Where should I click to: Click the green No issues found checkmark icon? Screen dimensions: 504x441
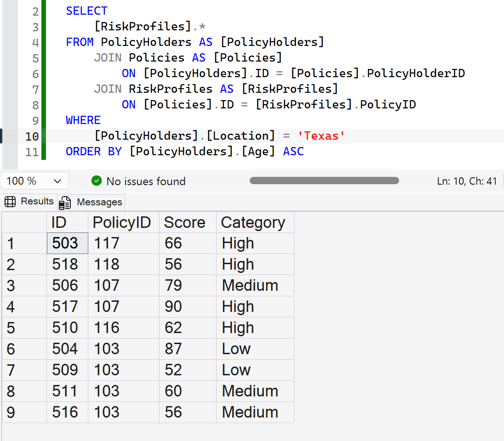pos(97,181)
